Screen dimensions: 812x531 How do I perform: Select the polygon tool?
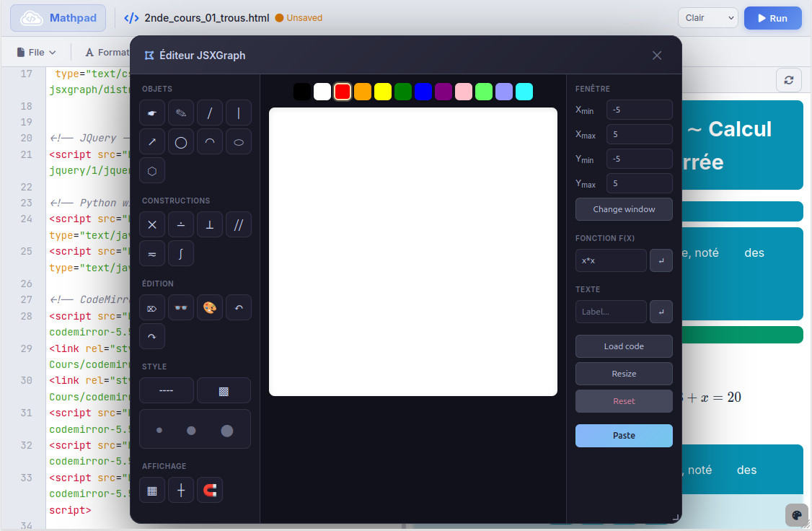coord(151,170)
